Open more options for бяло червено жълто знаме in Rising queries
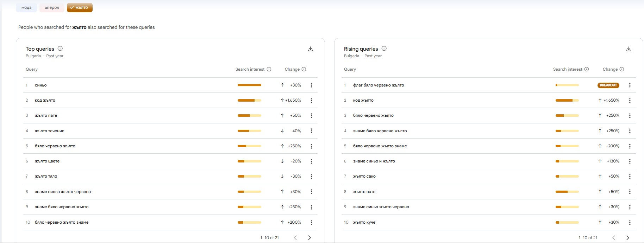This screenshot has width=644, height=243. pos(630,146)
